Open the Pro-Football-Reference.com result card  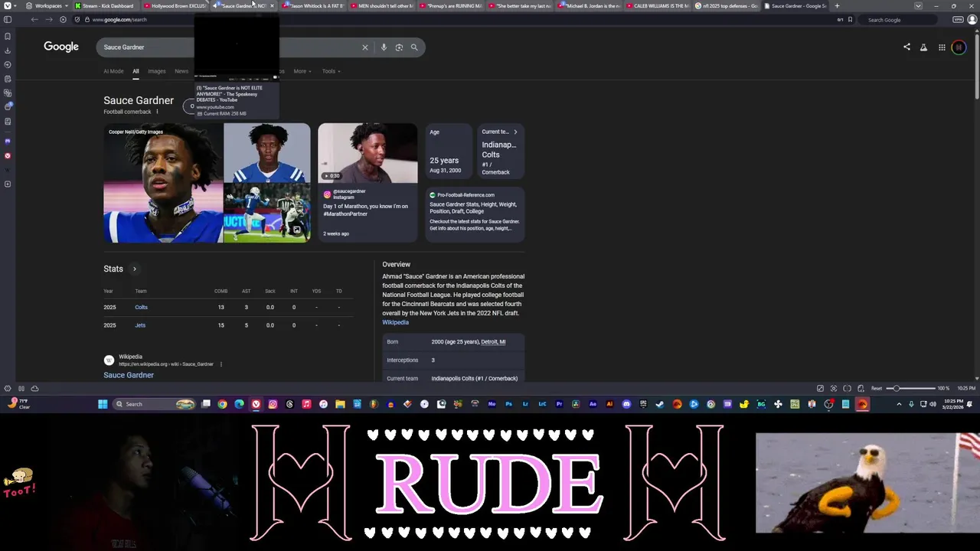tap(475, 214)
